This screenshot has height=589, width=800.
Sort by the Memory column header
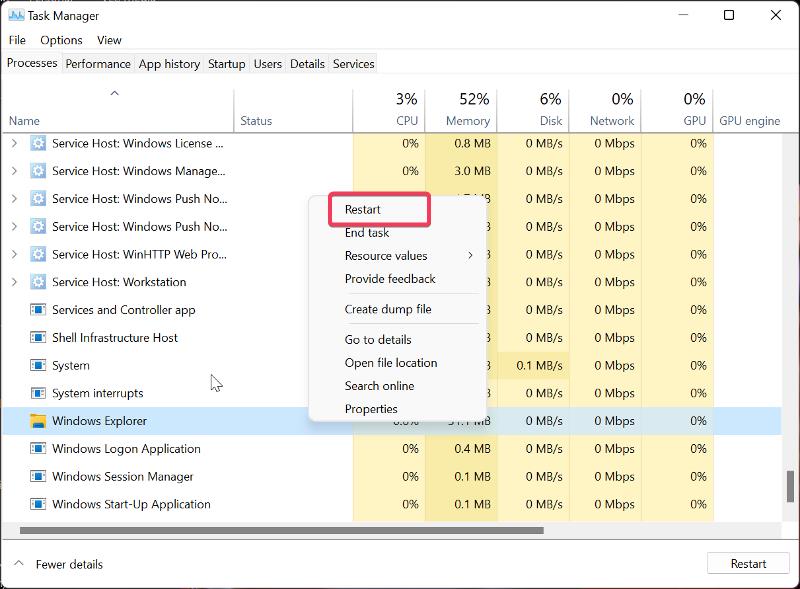[461, 110]
